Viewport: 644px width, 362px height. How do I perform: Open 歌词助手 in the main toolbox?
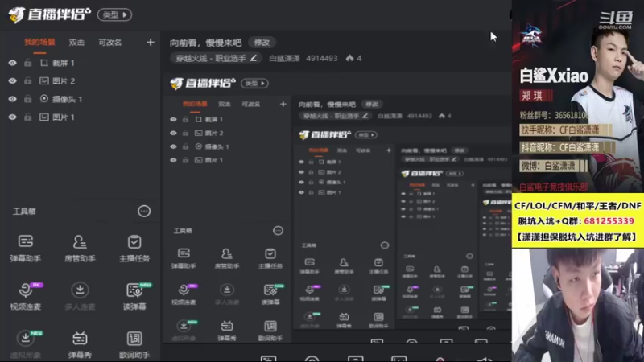(x=134, y=344)
